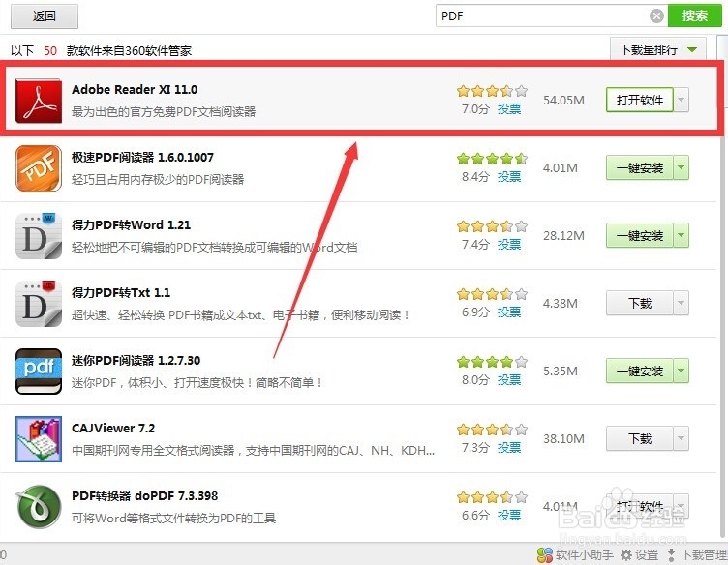Click the 8.4分 score text

point(475,177)
